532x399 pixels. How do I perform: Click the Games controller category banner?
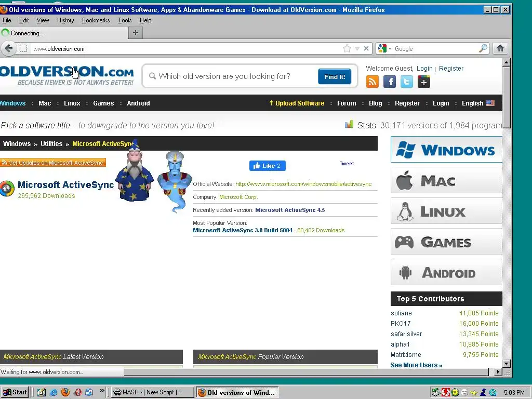pyautogui.click(x=446, y=242)
